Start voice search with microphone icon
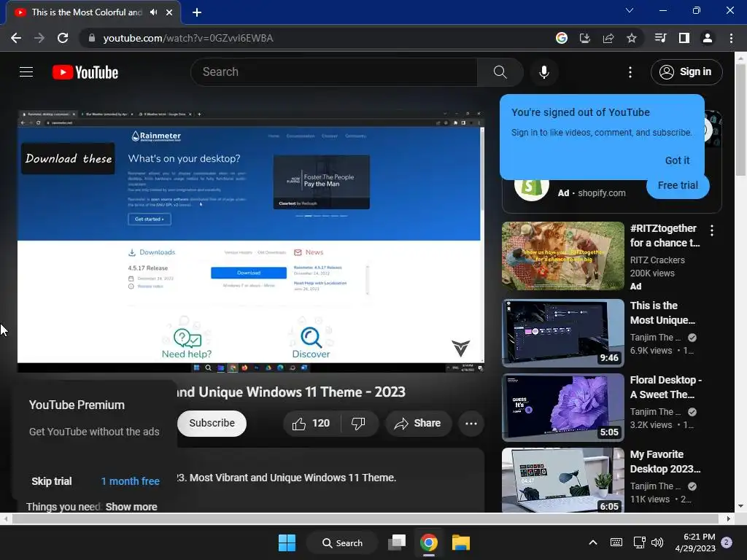747x560 pixels. tap(544, 72)
